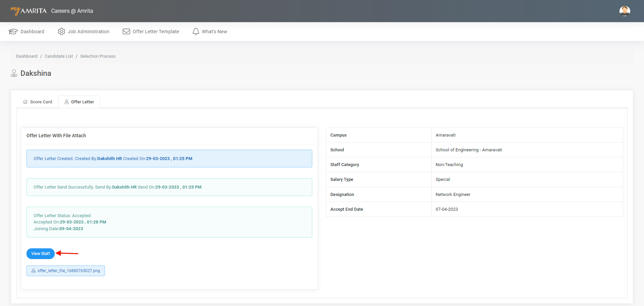Screen dimensions: 644x306
Task: Click the What's New bell icon
Action: pos(196,32)
